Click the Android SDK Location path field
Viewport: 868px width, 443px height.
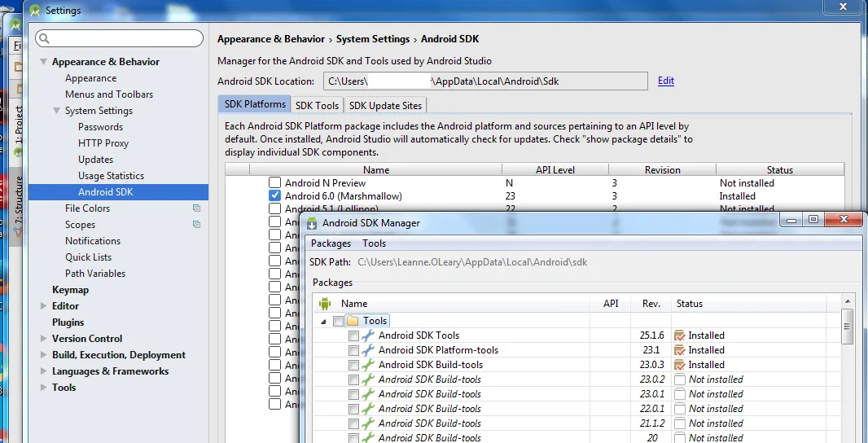[485, 81]
